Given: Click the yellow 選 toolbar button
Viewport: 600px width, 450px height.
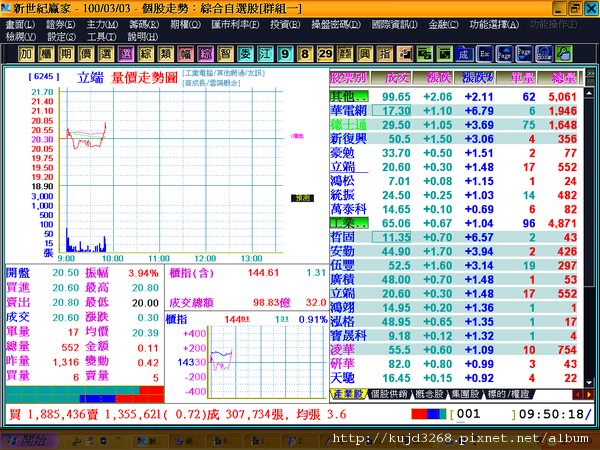Looking at the screenshot, I should pyautogui.click(x=106, y=54).
